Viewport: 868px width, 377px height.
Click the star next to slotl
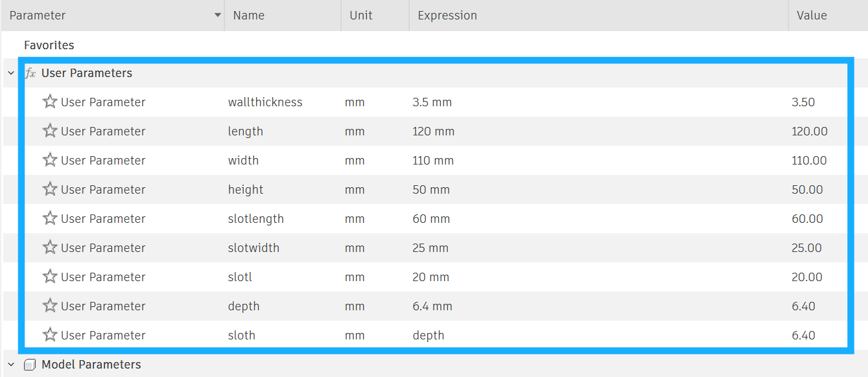[x=50, y=277]
